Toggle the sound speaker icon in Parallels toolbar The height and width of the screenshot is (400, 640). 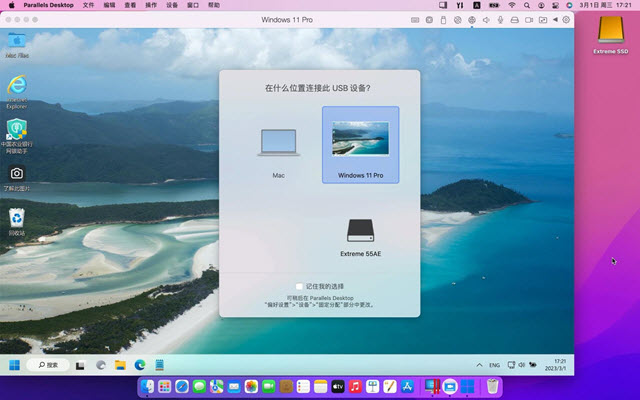tap(486, 20)
